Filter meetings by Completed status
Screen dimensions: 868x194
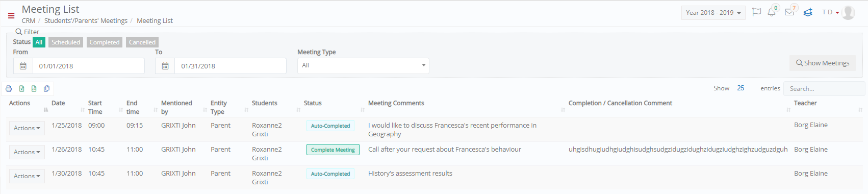pos(105,42)
